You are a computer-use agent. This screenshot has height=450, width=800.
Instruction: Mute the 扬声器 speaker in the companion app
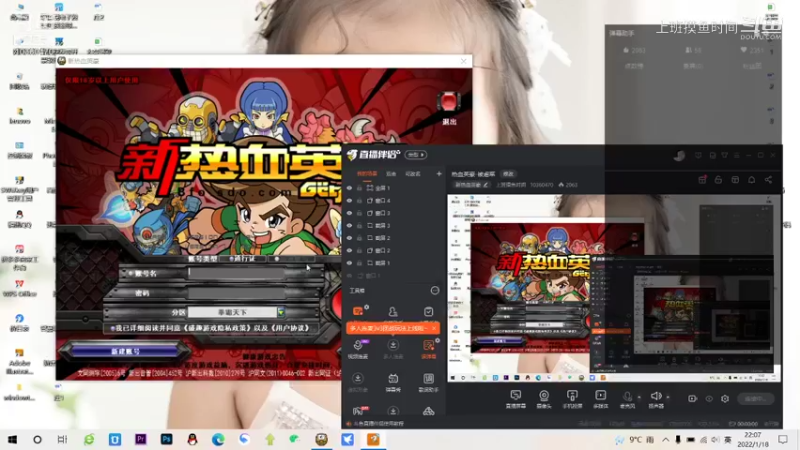pyautogui.click(x=656, y=399)
